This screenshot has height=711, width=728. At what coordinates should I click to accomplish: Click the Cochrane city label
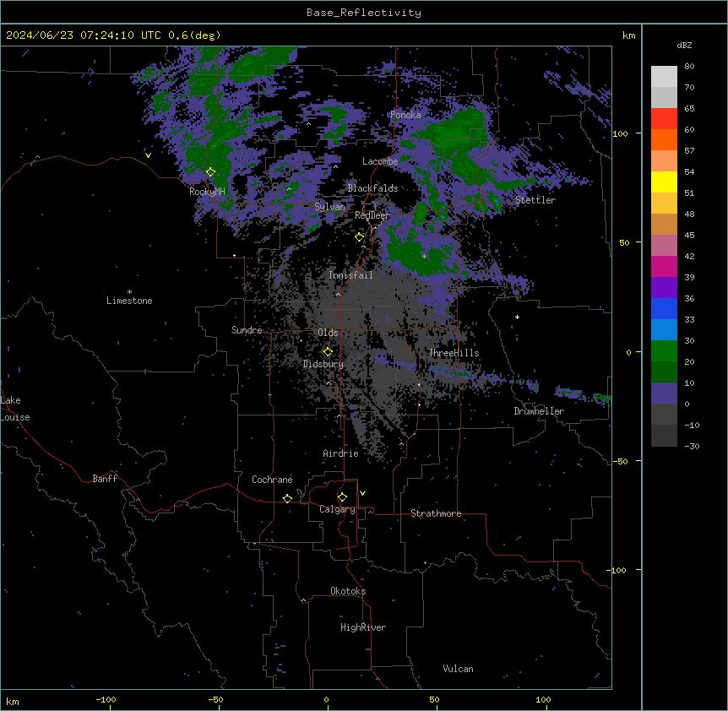(272, 480)
